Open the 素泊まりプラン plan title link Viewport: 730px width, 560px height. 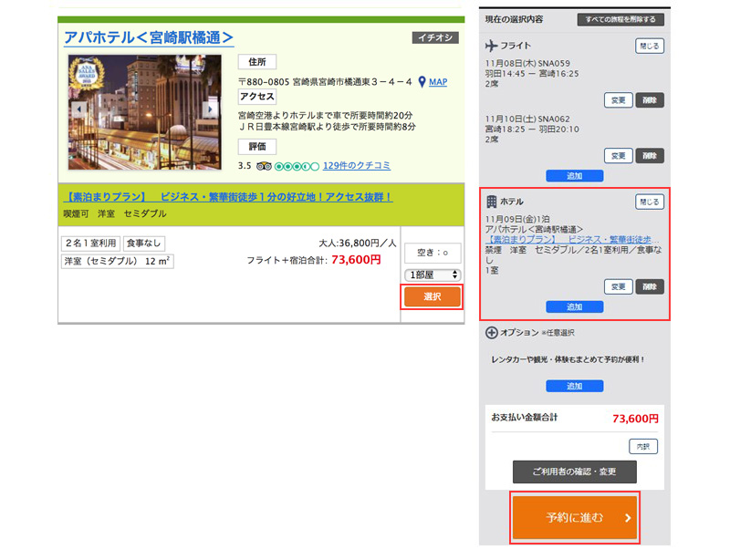[228, 197]
